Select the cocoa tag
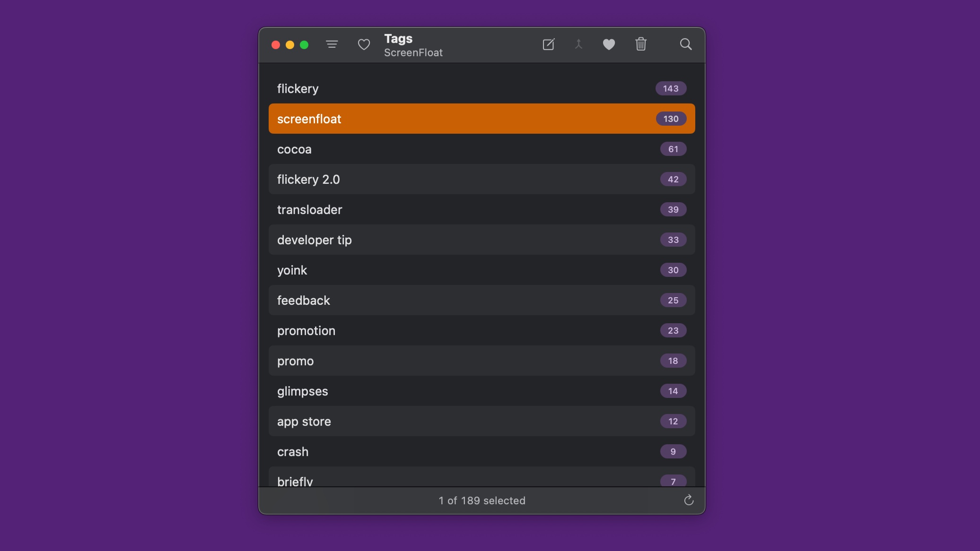 tap(481, 149)
